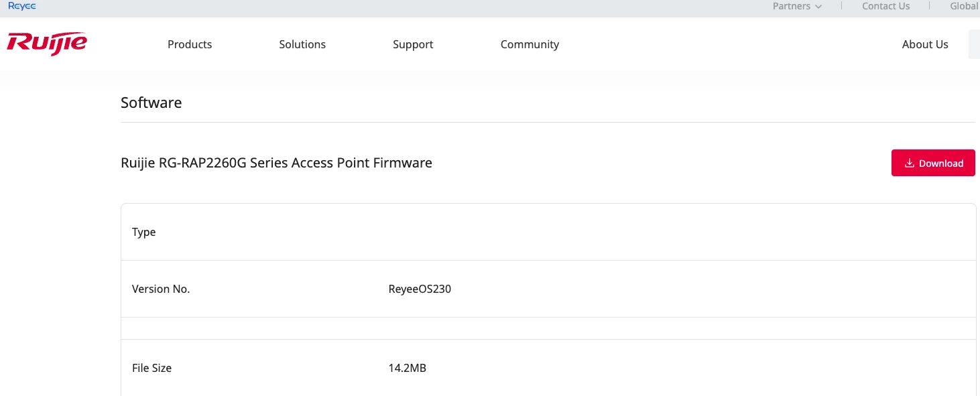Open the Products menu
Image resolution: width=980 pixels, height=396 pixels.
click(x=190, y=44)
